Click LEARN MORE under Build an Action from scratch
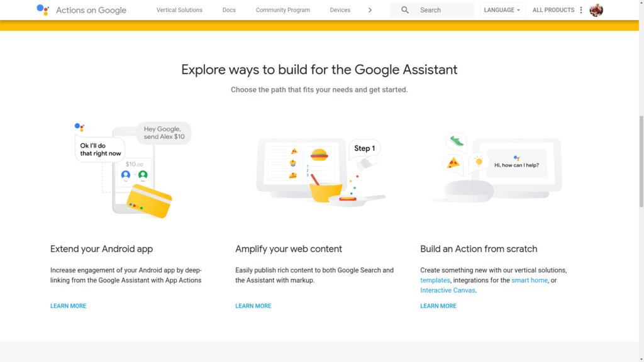The width and height of the screenshot is (644, 362). tap(438, 306)
